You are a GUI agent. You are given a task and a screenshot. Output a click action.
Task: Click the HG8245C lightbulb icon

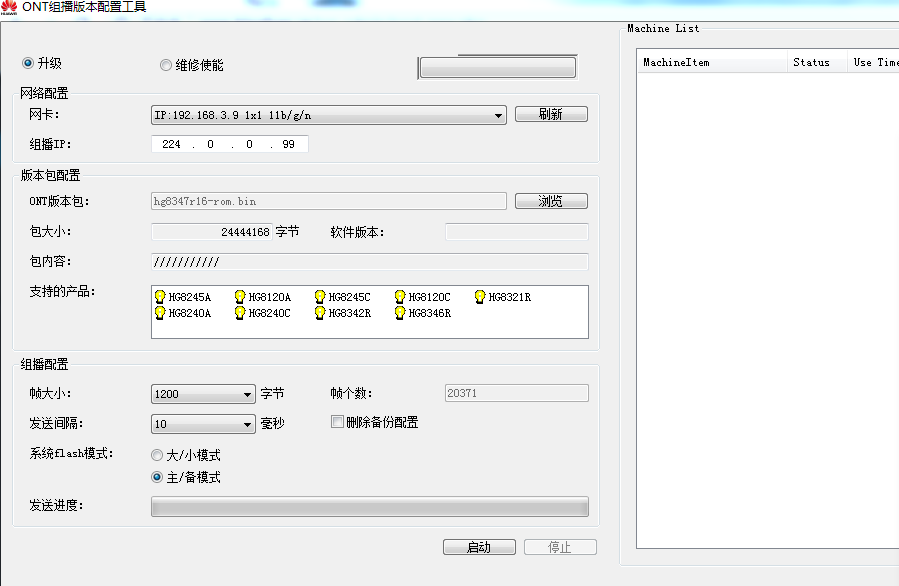320,296
